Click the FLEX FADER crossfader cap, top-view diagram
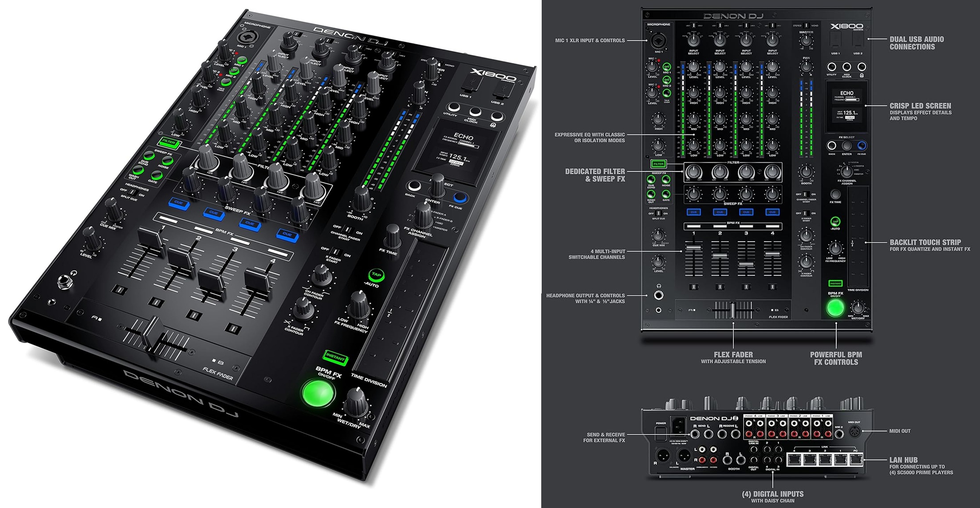Image resolution: width=980 pixels, height=508 pixels. pos(733,310)
